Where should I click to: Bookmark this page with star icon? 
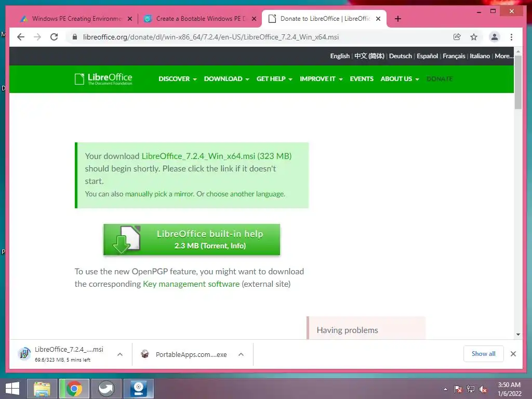pyautogui.click(x=474, y=37)
